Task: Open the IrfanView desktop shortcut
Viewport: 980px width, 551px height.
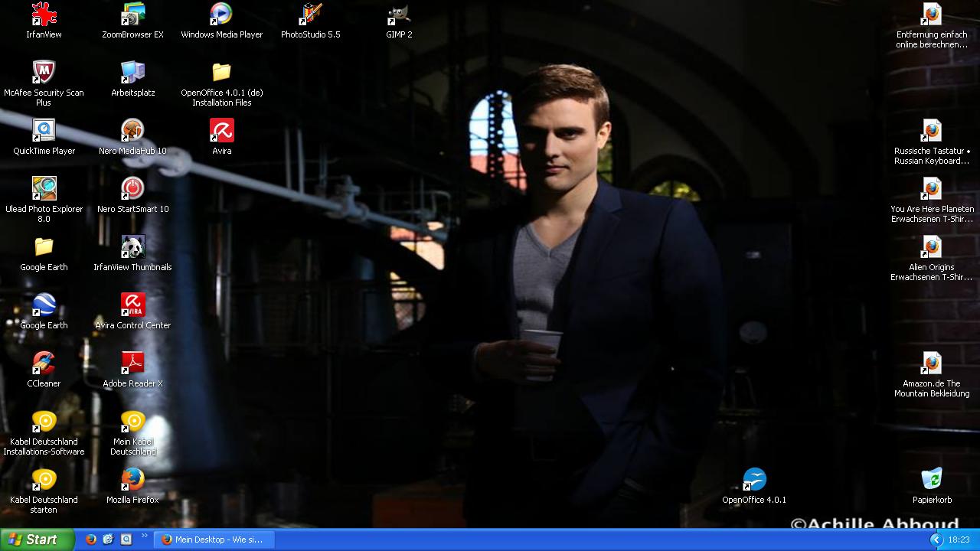Action: tap(44, 15)
